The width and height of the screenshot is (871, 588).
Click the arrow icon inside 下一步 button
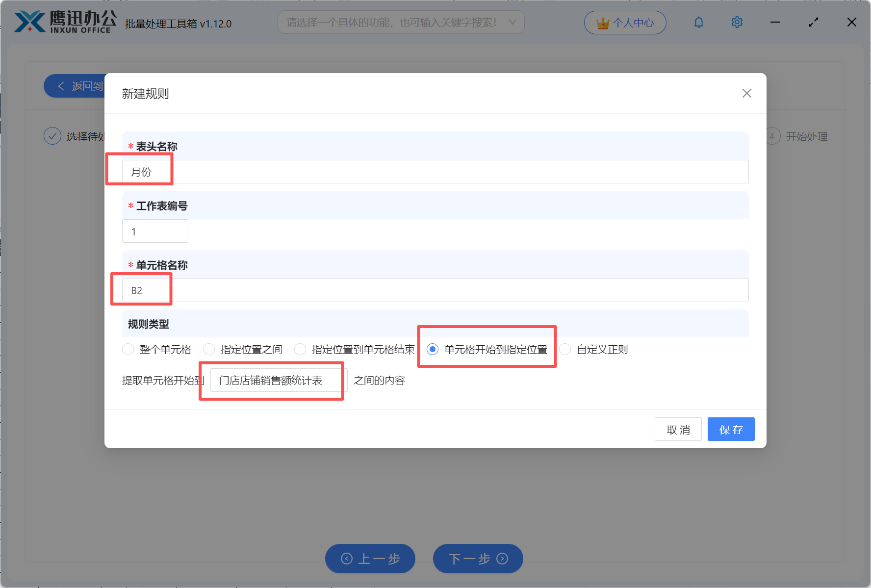[x=502, y=559]
